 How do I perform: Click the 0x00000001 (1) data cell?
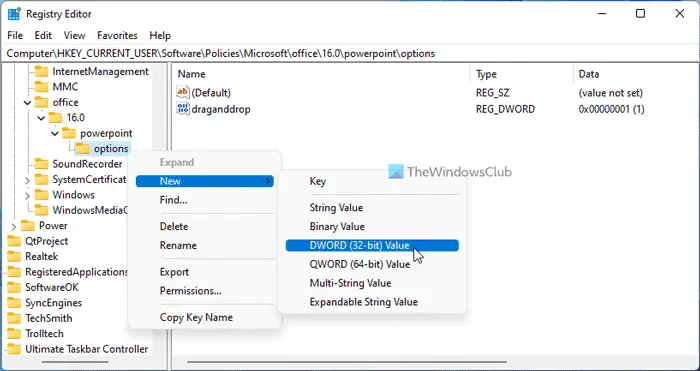pyautogui.click(x=611, y=109)
